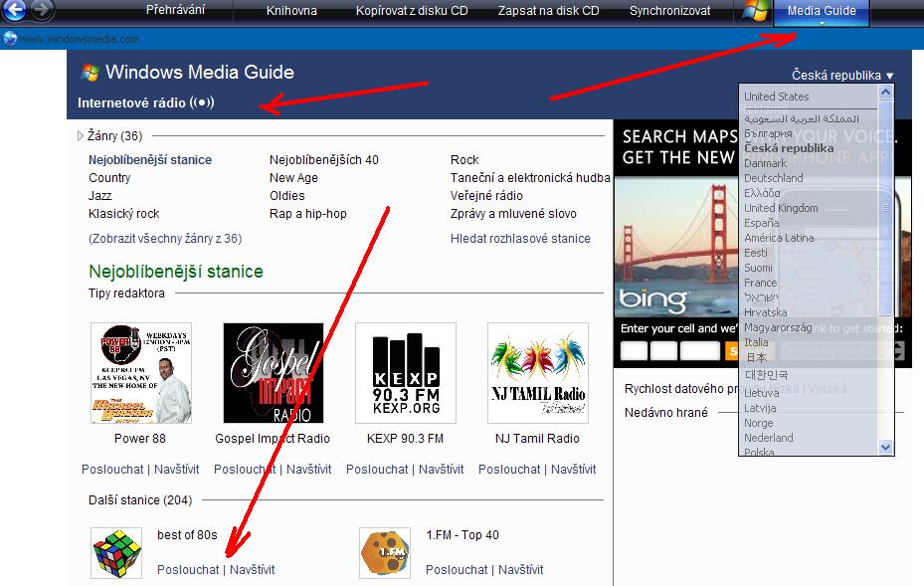The width and height of the screenshot is (924, 586).
Task: Choose Magyarország in the country list
Action: coord(778,327)
